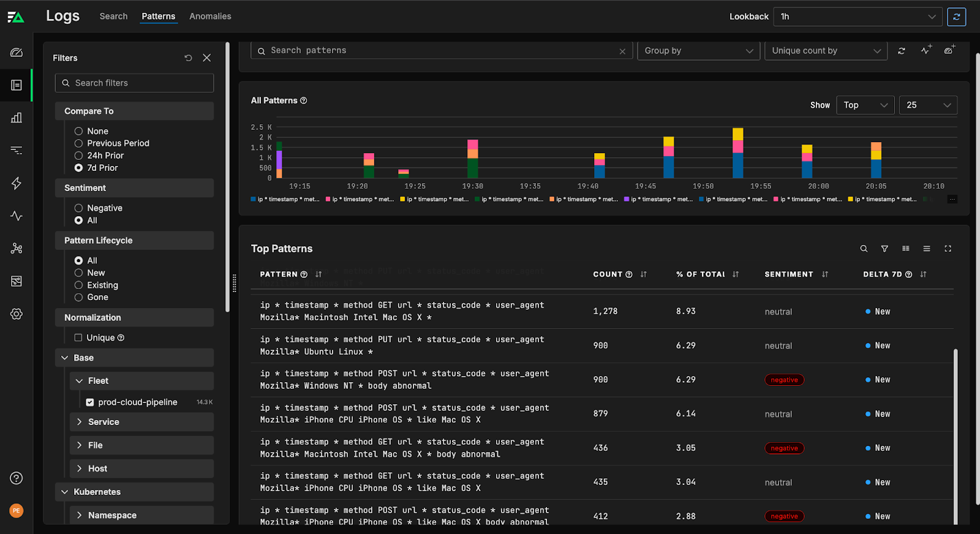
Task: Open the Group by dropdown
Action: click(698, 51)
